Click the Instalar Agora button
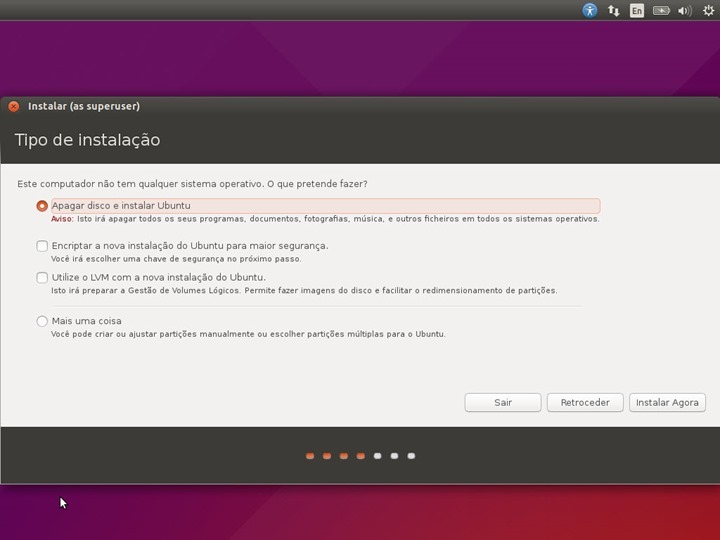This screenshot has width=720, height=540. click(667, 403)
